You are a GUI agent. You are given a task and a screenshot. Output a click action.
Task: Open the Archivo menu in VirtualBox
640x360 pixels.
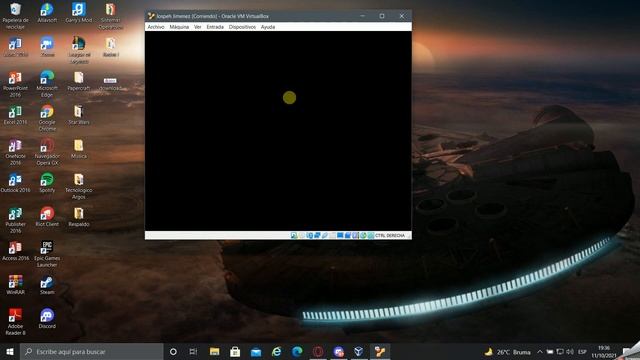coord(156,27)
